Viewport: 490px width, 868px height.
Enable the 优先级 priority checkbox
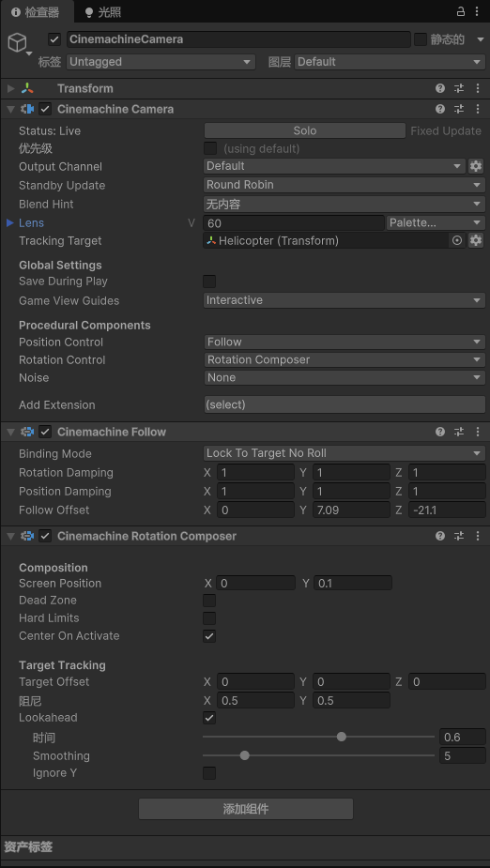coord(210,148)
